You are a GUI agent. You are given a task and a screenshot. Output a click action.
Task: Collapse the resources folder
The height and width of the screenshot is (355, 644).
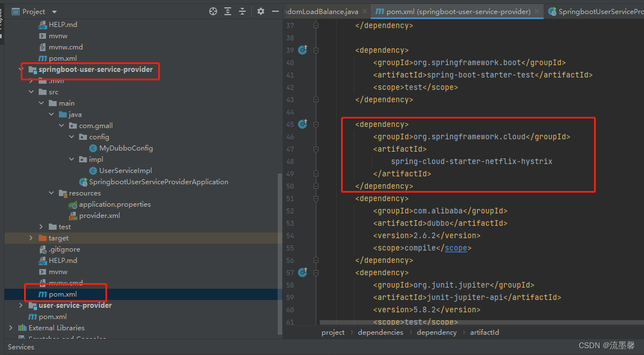click(x=52, y=193)
